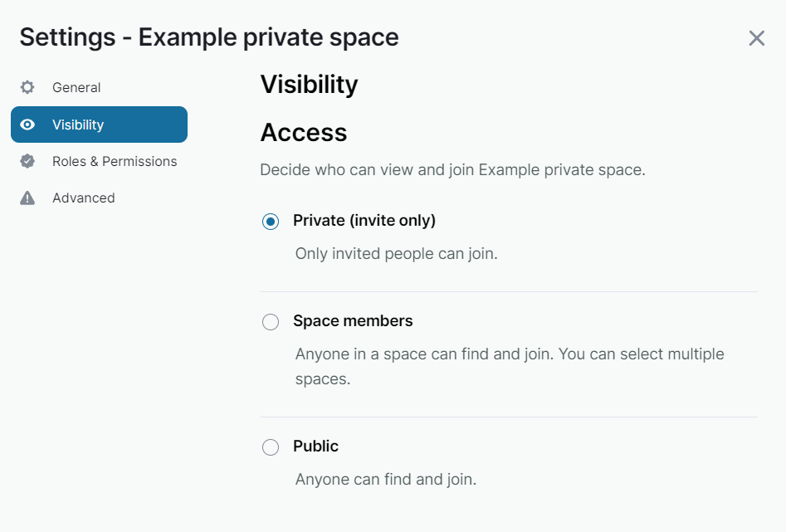This screenshot has width=786, height=532.
Task: Click the "Space members" option label
Action: [x=353, y=320]
